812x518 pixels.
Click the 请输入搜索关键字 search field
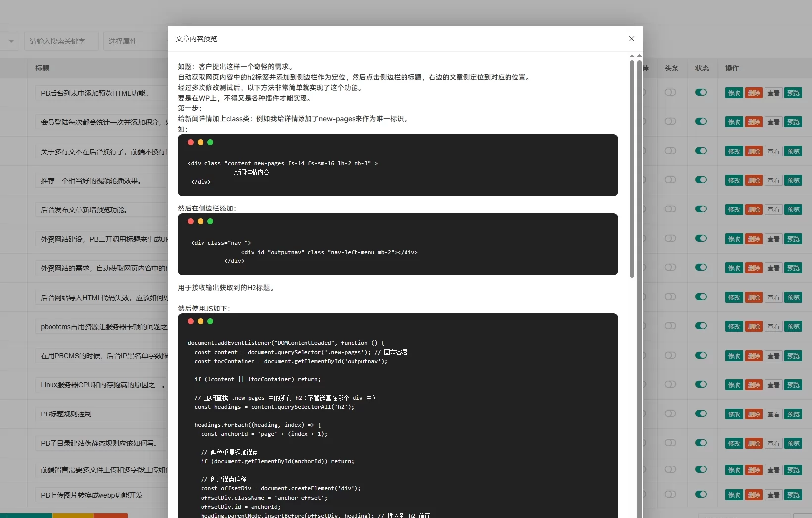pos(61,41)
